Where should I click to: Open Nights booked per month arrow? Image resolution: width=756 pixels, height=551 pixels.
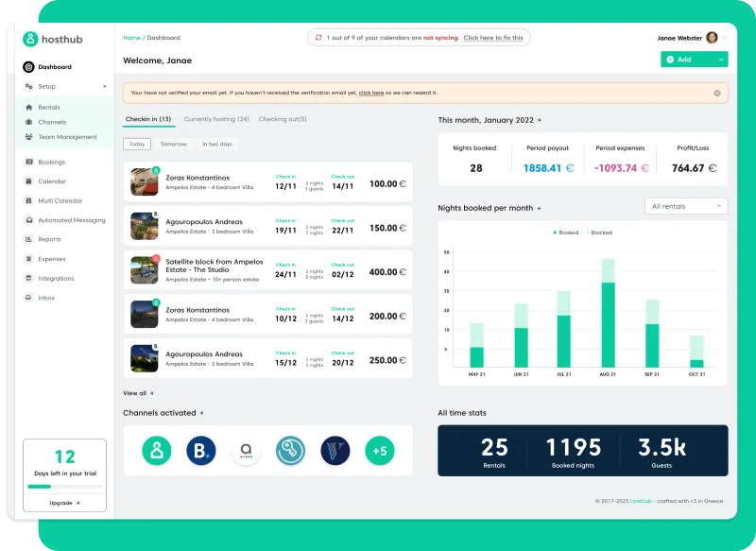pyautogui.click(x=539, y=208)
